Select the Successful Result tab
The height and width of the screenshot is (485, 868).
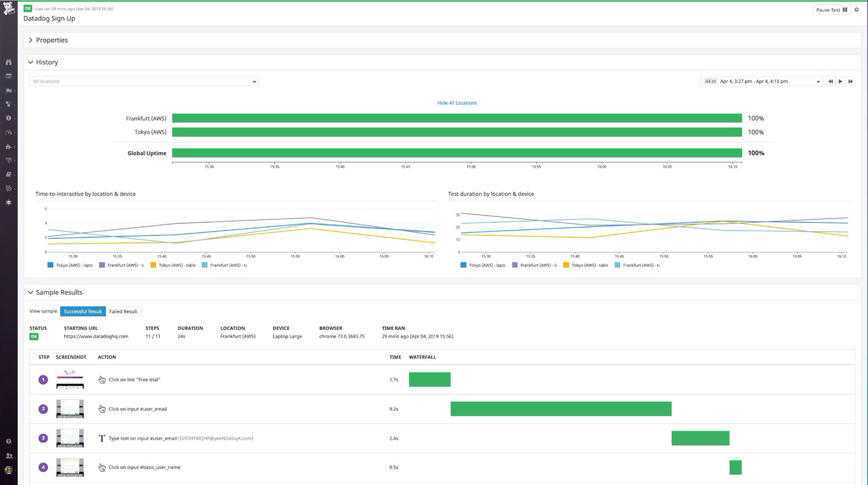coord(83,311)
